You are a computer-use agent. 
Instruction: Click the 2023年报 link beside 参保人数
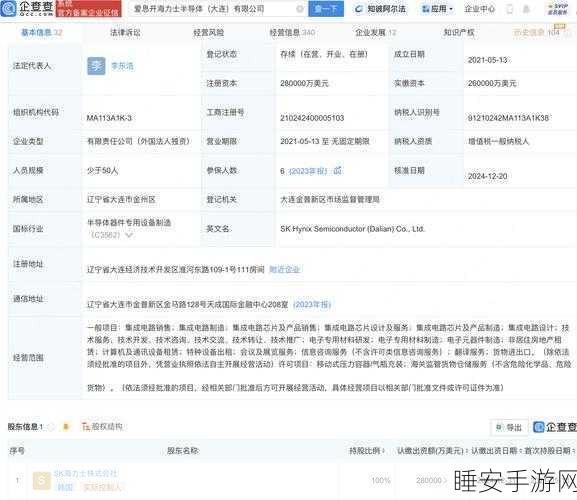coord(308,171)
